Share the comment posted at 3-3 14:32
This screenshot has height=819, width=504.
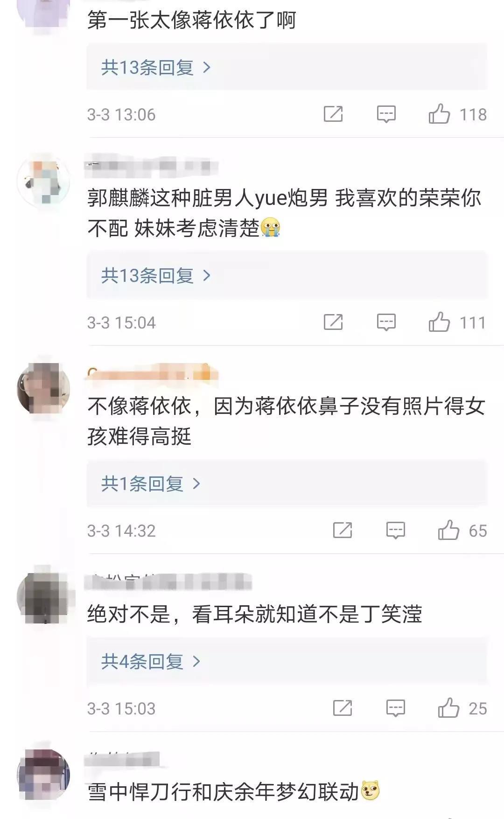coord(343,530)
